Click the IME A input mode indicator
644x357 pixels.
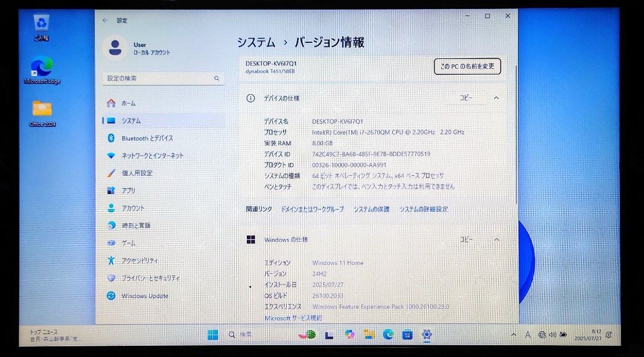pos(528,334)
